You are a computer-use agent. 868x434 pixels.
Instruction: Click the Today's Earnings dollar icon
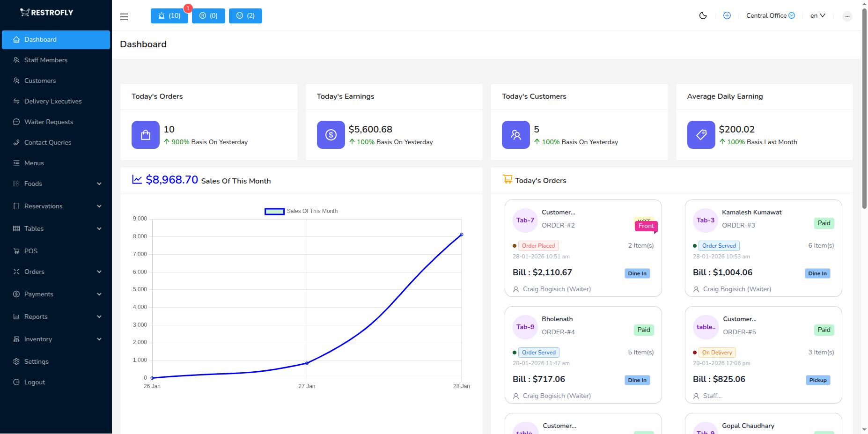point(331,135)
